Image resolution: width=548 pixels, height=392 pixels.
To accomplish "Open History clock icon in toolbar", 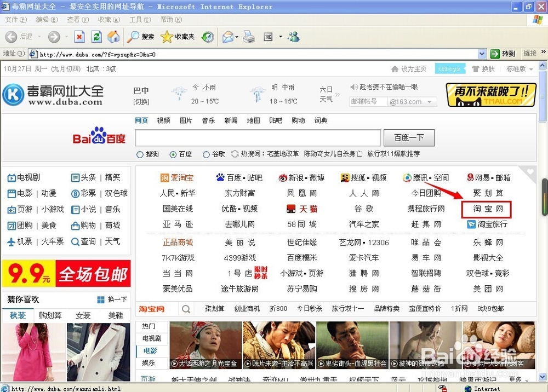I will coord(208,37).
